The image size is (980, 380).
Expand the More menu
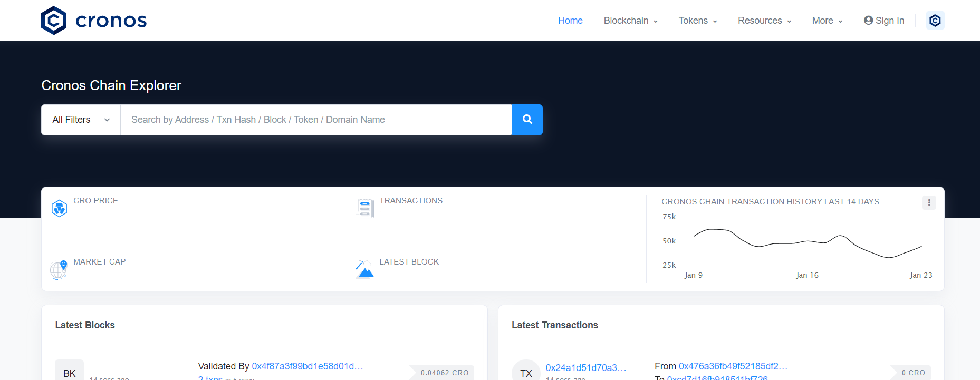point(828,21)
